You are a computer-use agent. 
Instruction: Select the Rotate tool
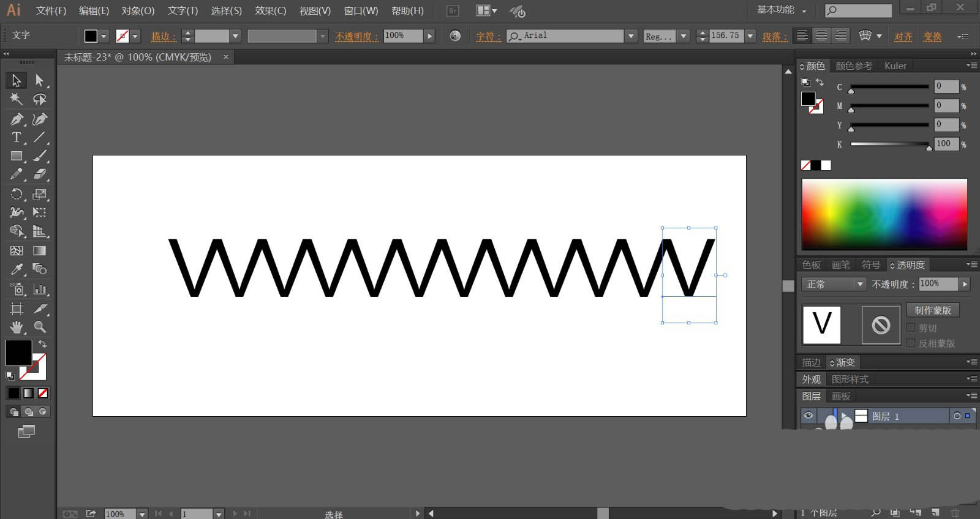point(17,194)
